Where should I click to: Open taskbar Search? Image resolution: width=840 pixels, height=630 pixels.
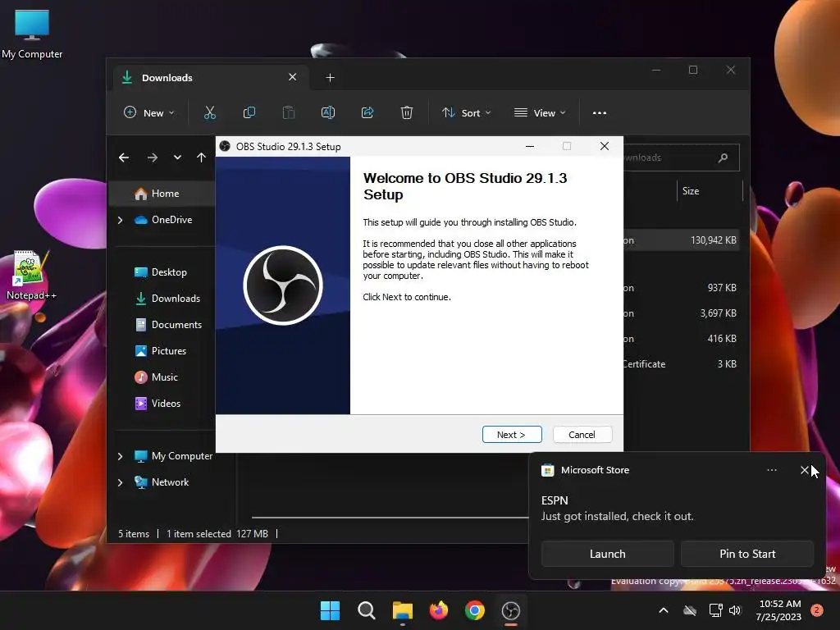[x=367, y=610]
